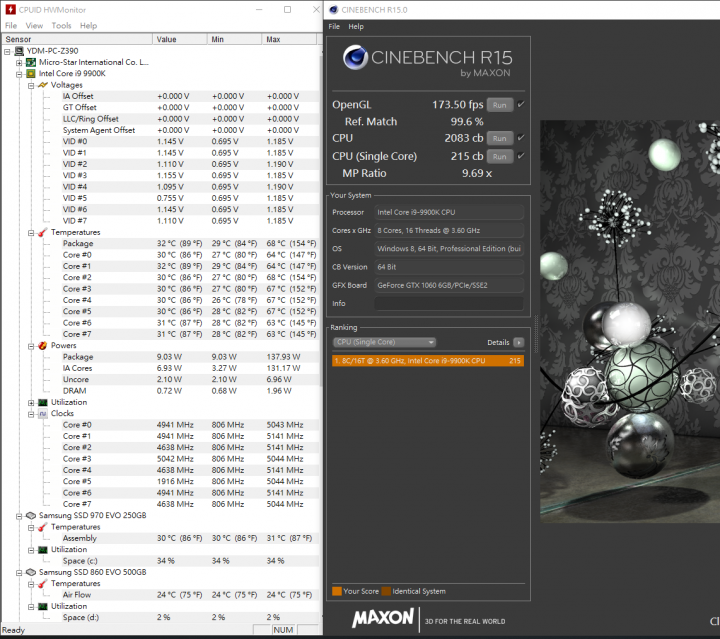Click the Cinebench sphere logo

(x=355, y=57)
